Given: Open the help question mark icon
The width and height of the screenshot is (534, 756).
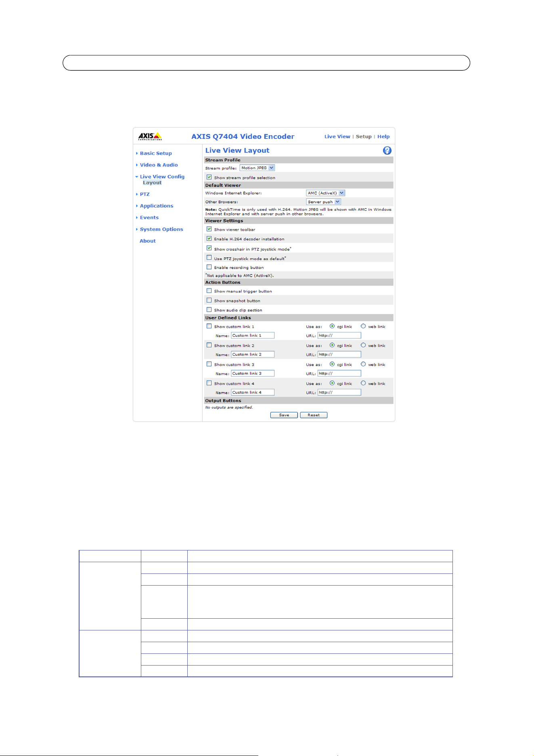Looking at the screenshot, I should 387,151.
